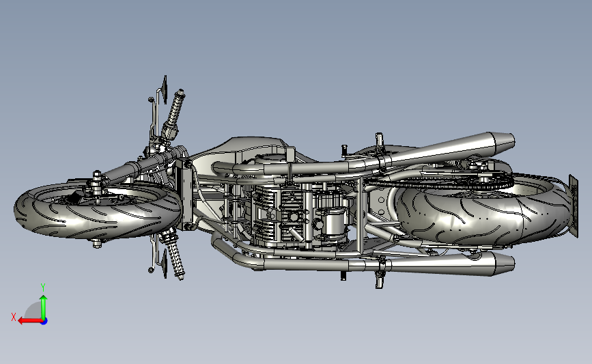Select the rear license plate bracket
The image size is (592, 364).
tap(574, 206)
